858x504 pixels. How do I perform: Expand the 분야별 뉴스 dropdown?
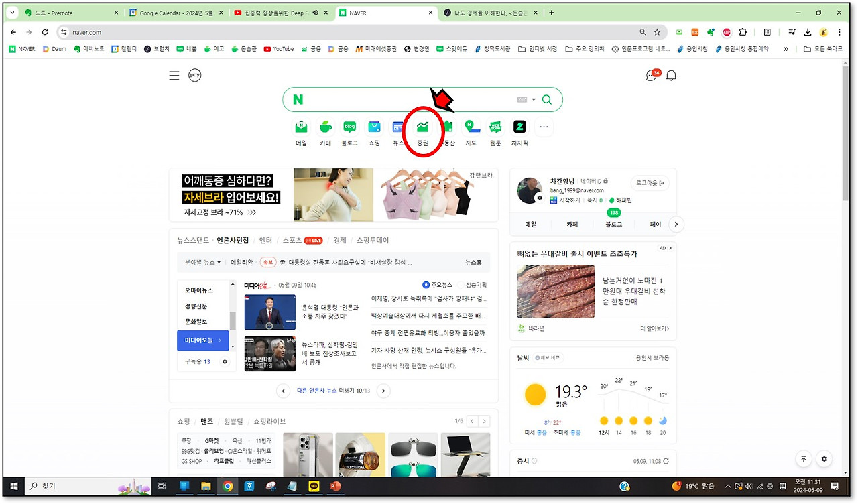coord(202,263)
